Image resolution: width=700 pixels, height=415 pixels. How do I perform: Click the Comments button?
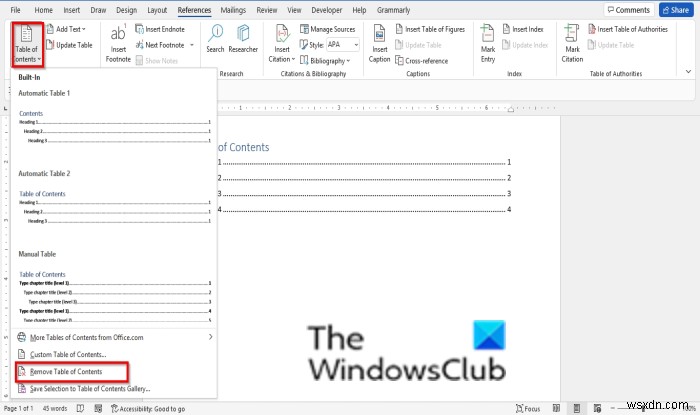click(x=629, y=10)
